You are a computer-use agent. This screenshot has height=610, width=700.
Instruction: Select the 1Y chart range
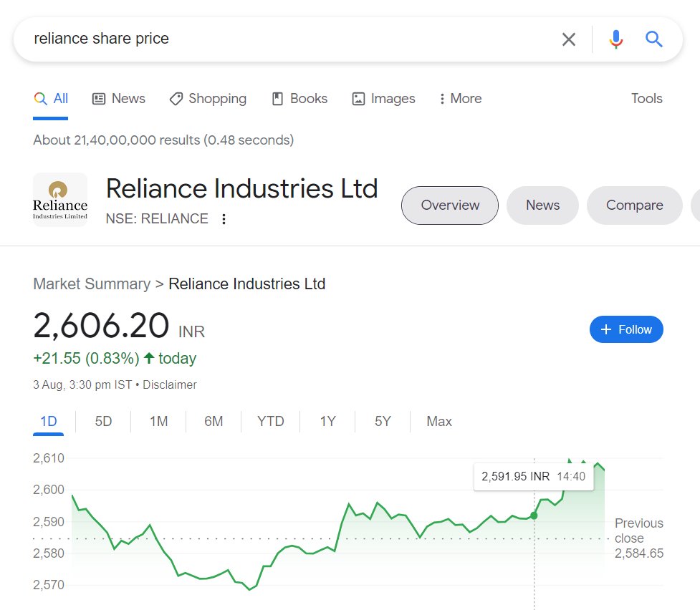[327, 421]
